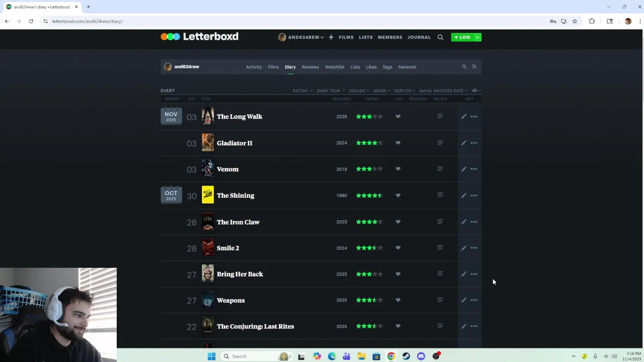Screen dimensions: 644x362
Task: Toggle like heart for Smile 2
Action: click(x=398, y=248)
